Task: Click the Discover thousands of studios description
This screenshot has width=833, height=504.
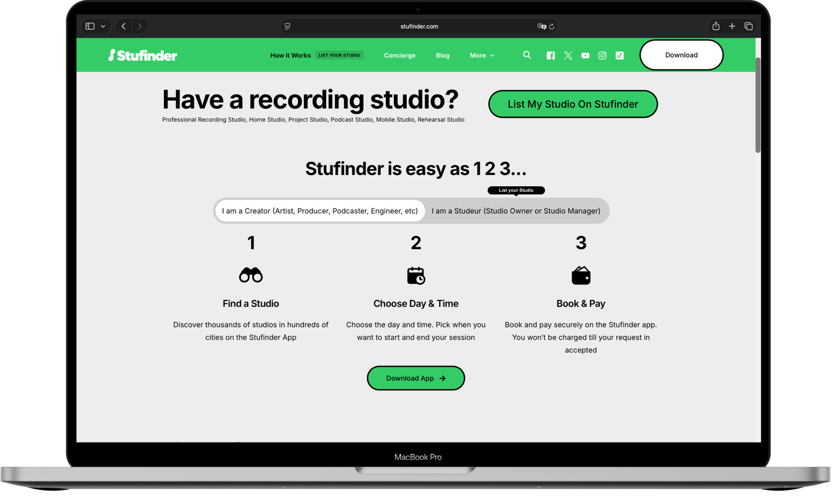Action: (x=251, y=331)
